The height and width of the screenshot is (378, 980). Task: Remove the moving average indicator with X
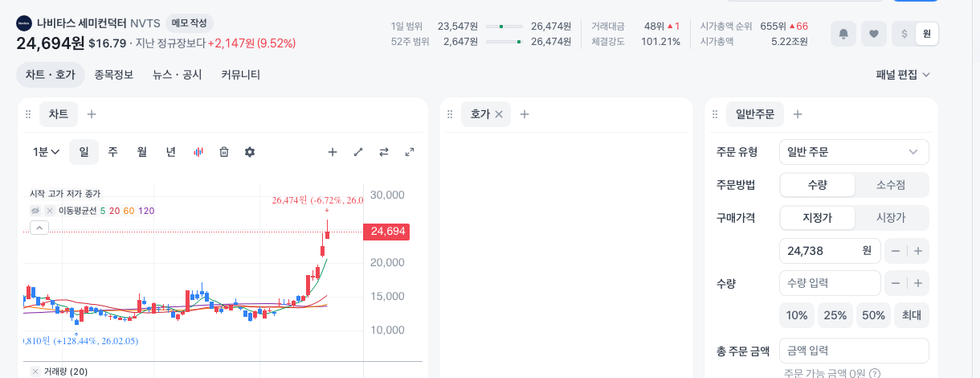click(50, 211)
